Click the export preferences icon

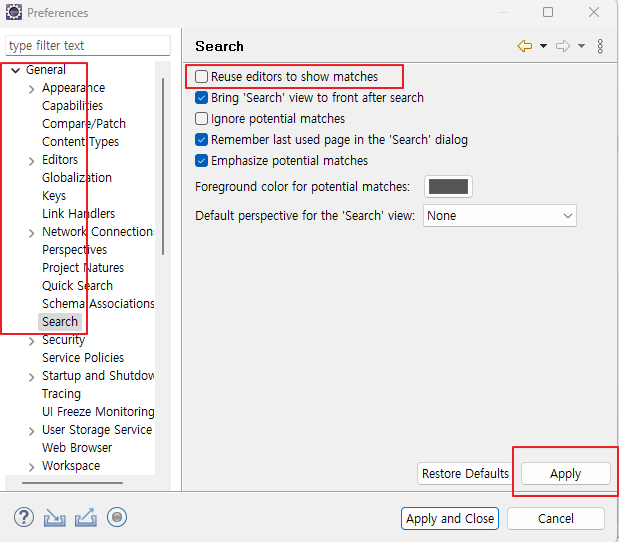tap(86, 517)
